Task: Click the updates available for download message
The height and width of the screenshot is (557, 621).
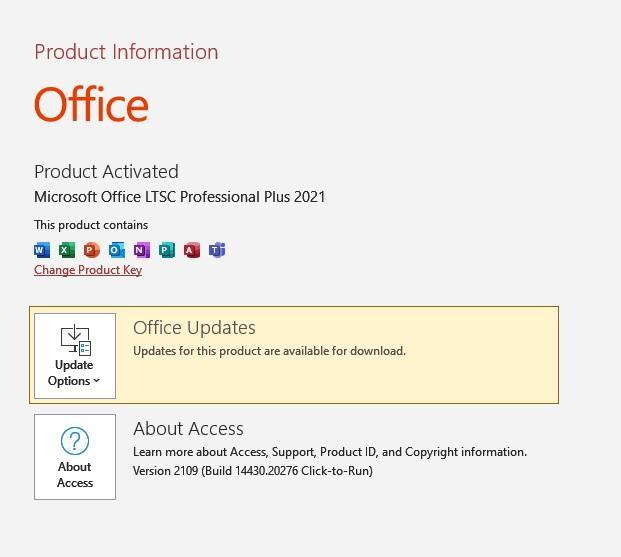Action: pyautogui.click(x=269, y=351)
